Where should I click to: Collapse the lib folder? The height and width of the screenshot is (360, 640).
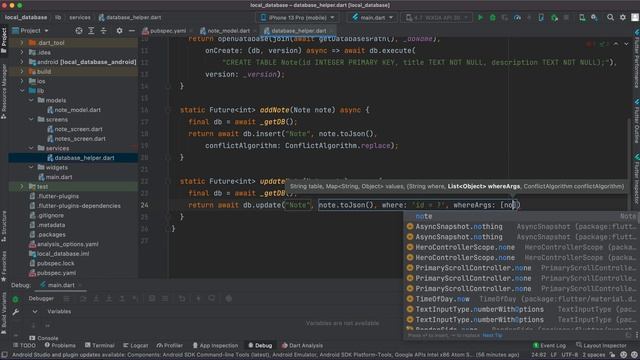tap(22, 91)
